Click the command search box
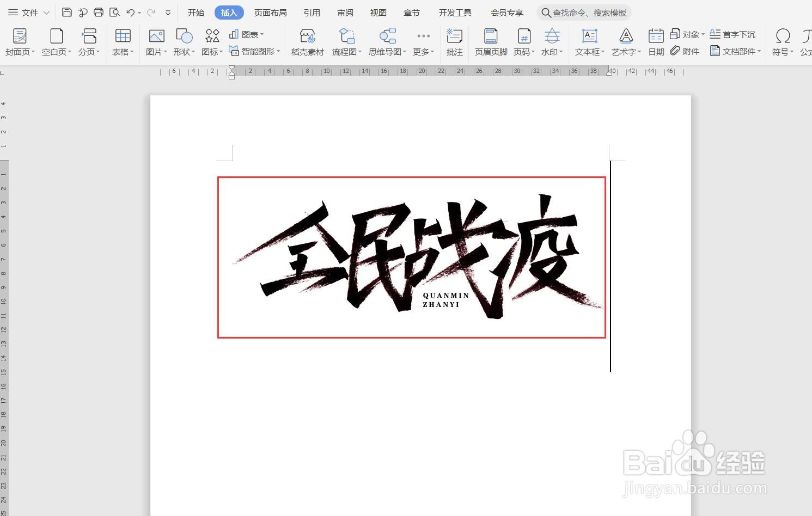The image size is (812, 516). tap(584, 13)
